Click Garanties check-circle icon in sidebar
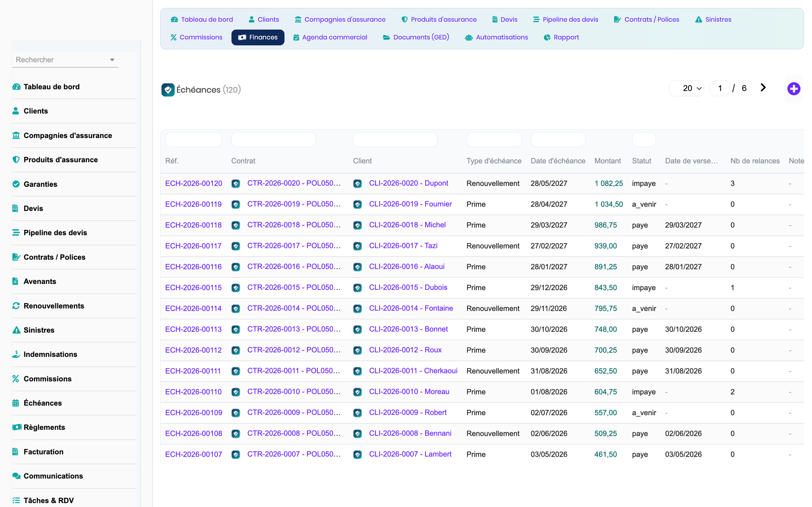This screenshot has width=812, height=507. tap(16, 184)
